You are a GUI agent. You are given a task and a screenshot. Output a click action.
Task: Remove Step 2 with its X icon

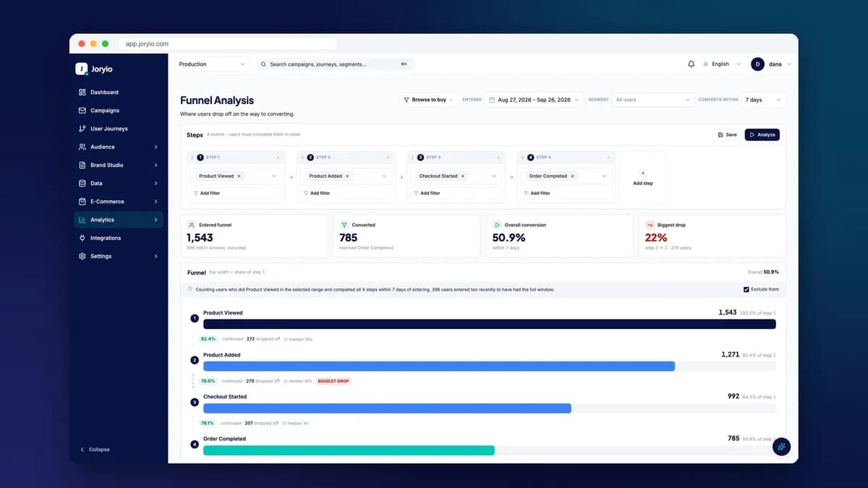point(388,157)
